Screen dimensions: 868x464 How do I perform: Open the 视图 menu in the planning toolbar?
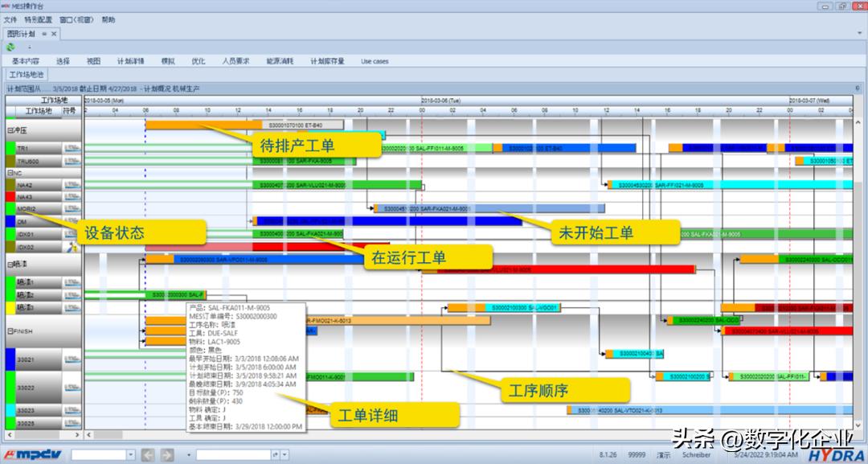(x=92, y=60)
